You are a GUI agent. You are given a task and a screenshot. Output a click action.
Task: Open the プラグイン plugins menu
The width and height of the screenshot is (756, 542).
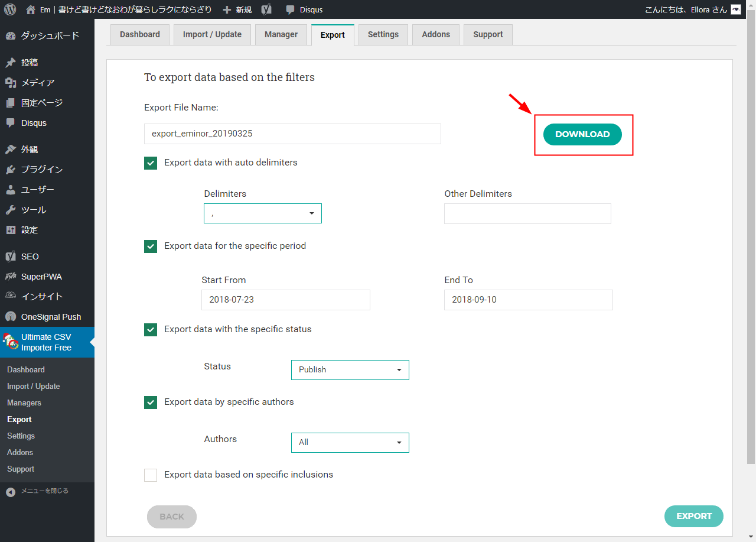click(x=47, y=170)
